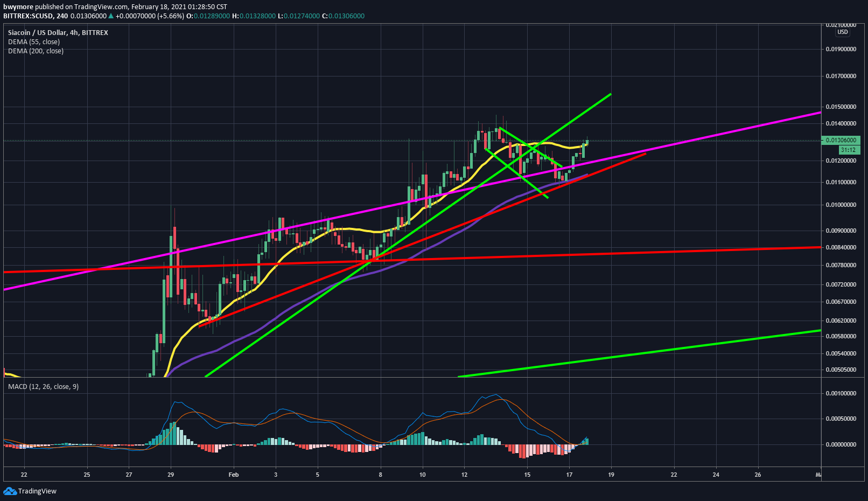
Task: Click the +0.00070000 (+5.66%) change text
Action: (x=150, y=16)
